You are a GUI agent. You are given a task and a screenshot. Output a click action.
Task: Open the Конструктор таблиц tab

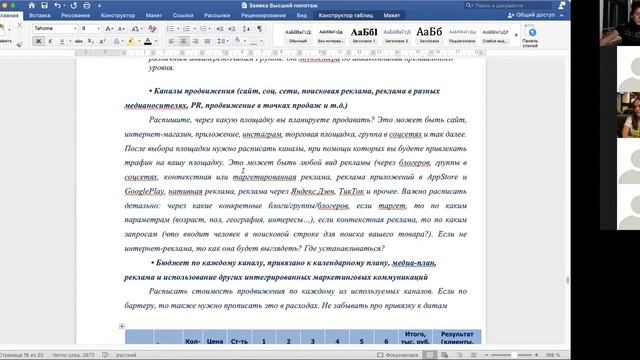(346, 15)
